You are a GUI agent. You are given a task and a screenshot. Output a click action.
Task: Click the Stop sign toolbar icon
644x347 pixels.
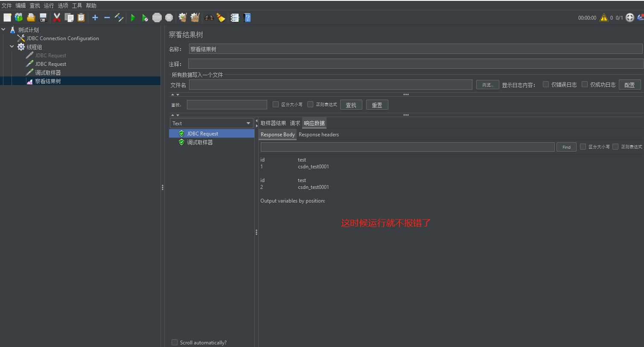pos(157,18)
